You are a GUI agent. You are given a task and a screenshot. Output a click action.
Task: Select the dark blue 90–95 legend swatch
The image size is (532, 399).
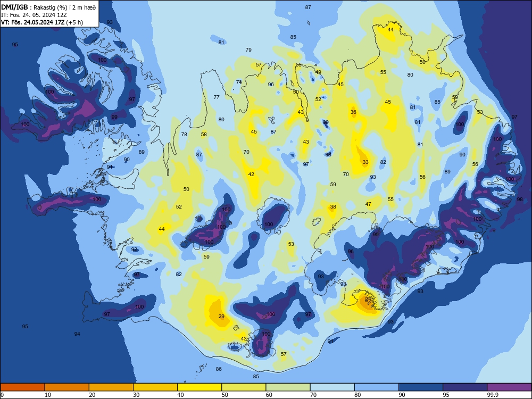(x=421, y=387)
